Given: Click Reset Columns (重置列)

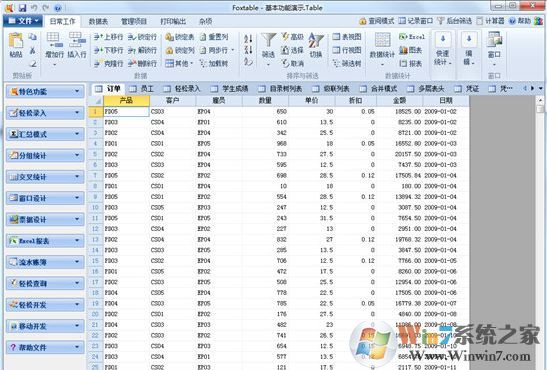Looking at the screenshot, I should coord(214,37).
